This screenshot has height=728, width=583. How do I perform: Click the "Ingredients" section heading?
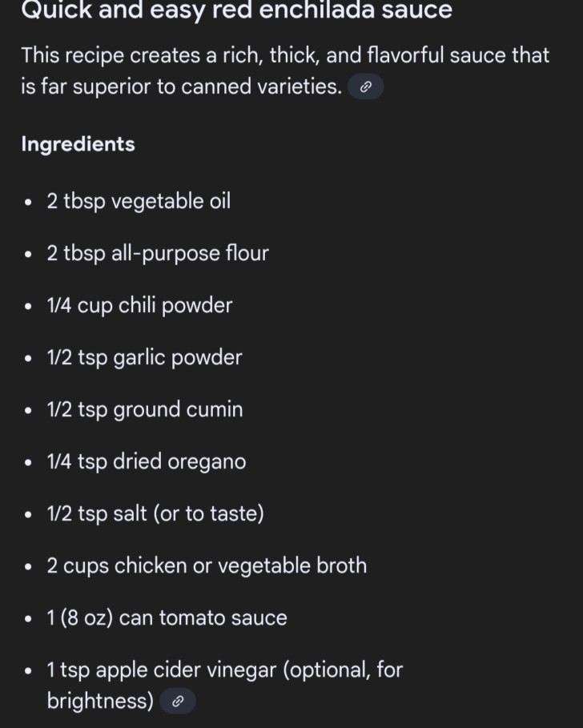[x=78, y=144]
